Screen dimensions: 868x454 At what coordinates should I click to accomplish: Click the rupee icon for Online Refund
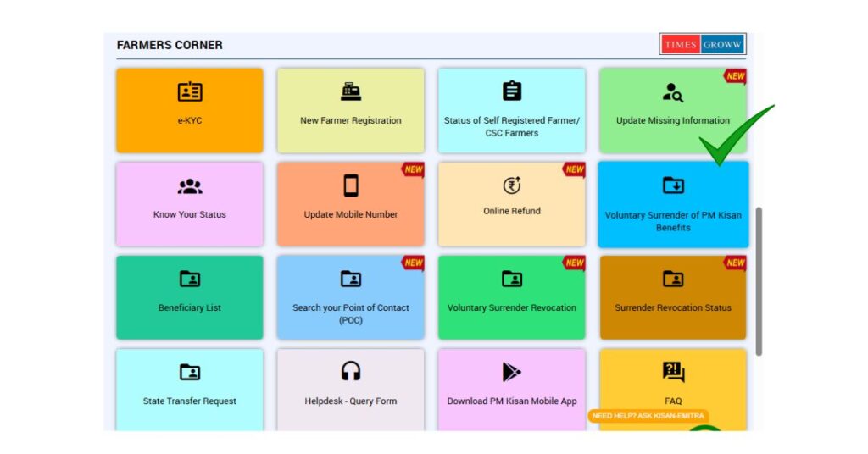click(x=512, y=185)
